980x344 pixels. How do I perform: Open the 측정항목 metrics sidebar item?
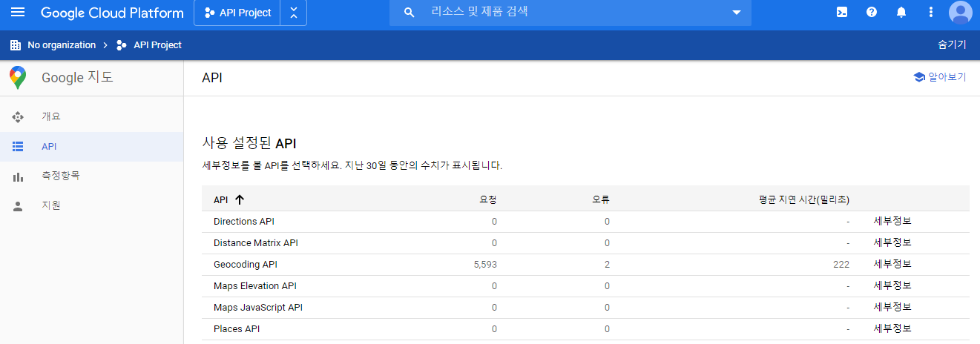[x=91, y=176]
